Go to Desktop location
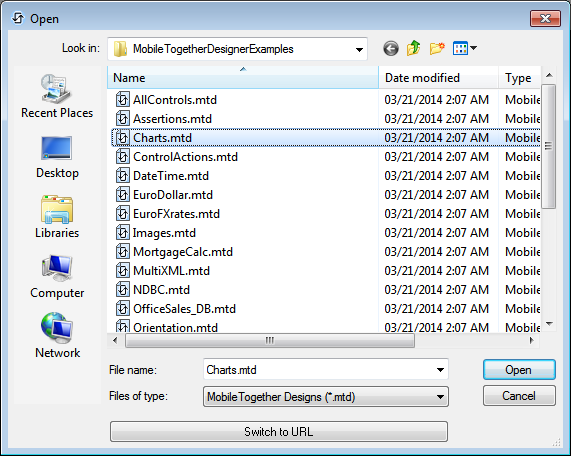This screenshot has width=571, height=456. click(57, 157)
